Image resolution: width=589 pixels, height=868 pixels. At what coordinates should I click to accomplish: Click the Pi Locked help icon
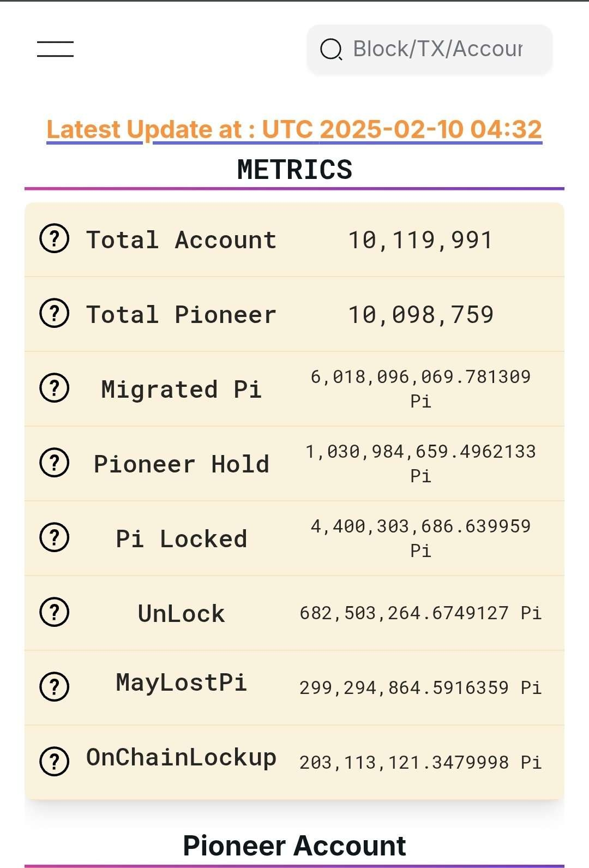click(x=55, y=538)
